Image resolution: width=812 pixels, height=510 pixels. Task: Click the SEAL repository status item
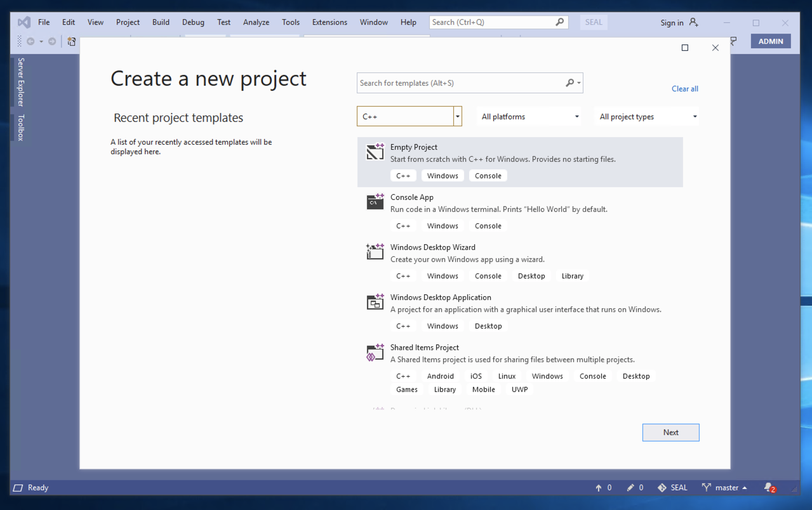click(x=672, y=488)
